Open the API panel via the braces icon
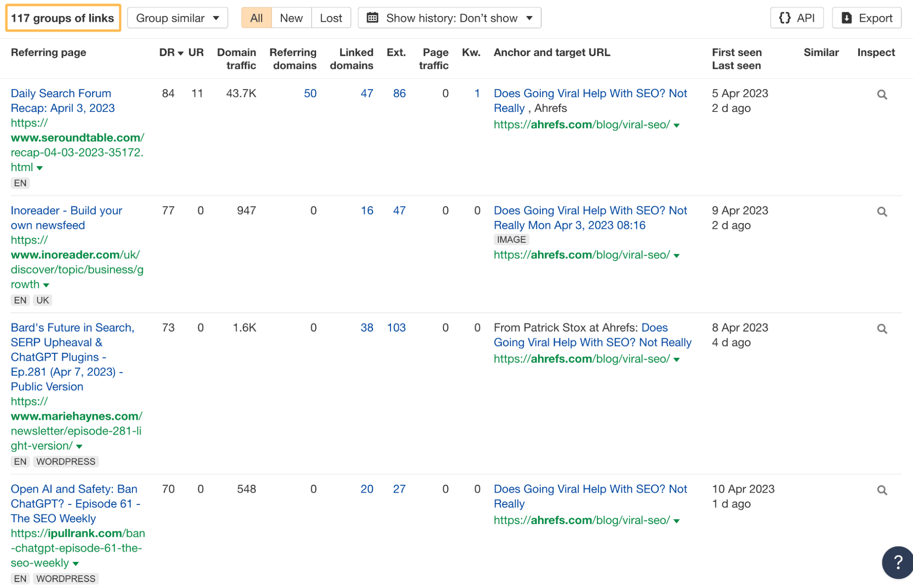 [786, 18]
